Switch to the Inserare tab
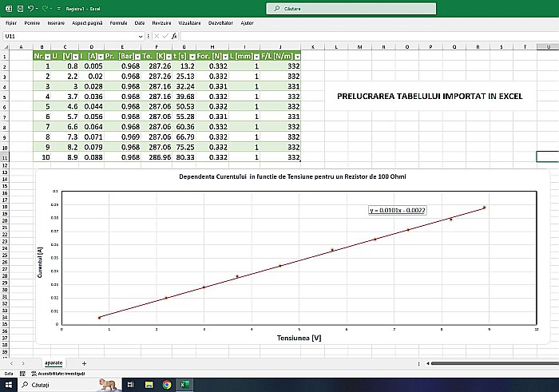 [56, 23]
